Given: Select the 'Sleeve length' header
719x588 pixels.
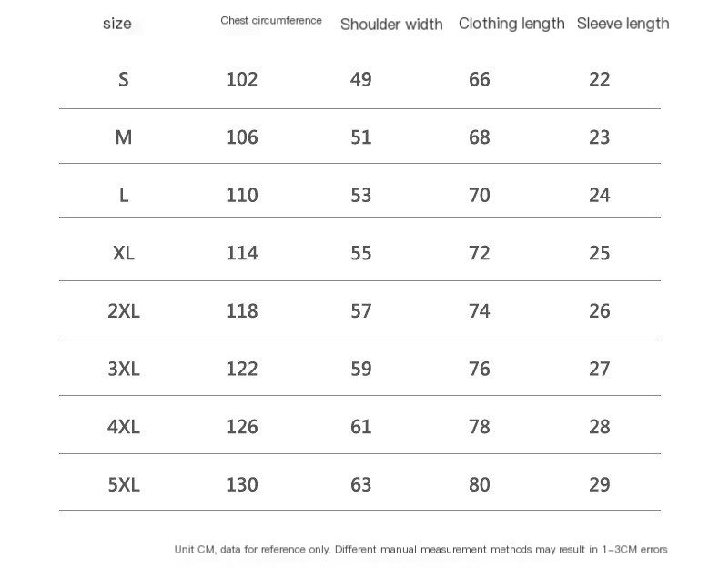Looking at the screenshot, I should (623, 24).
